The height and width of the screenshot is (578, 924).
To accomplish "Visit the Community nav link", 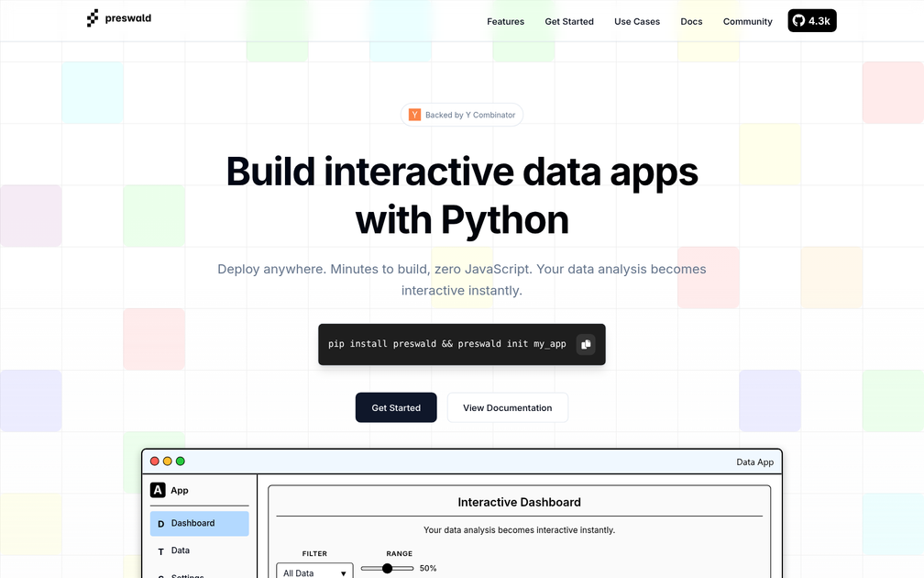I will point(747,21).
